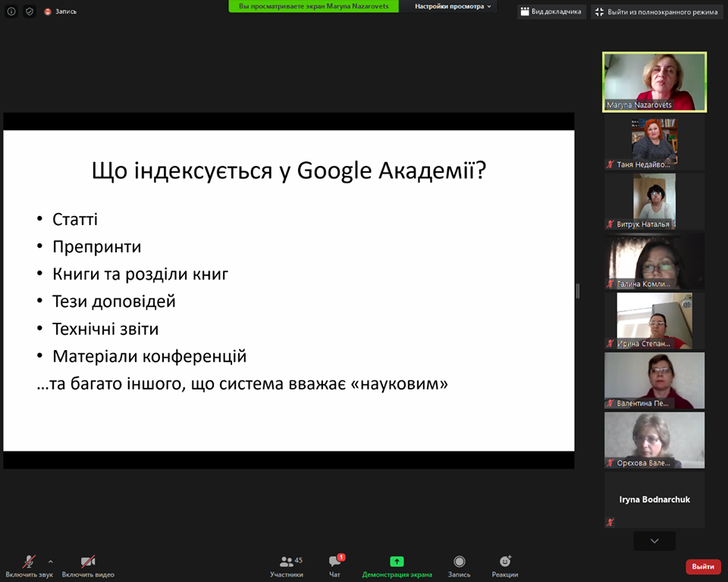Leave meeting with red 'Выйти' button
The height and width of the screenshot is (582, 728).
tap(703, 567)
